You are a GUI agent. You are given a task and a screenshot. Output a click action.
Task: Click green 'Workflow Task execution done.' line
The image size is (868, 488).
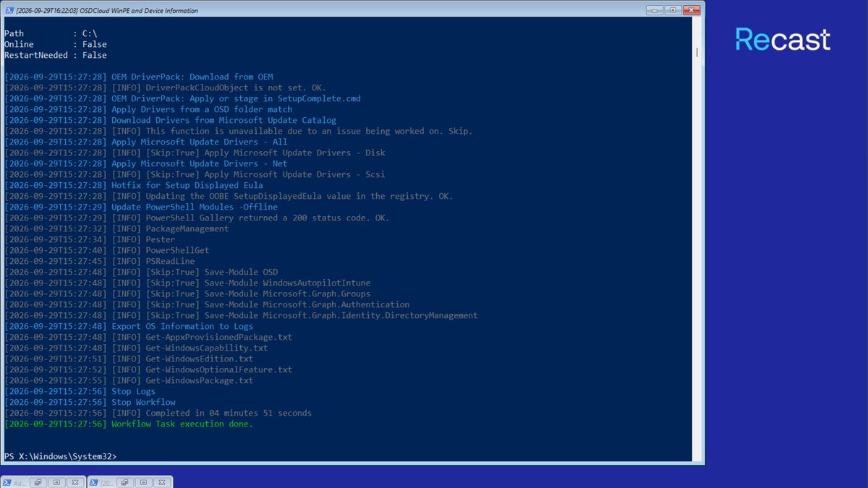tap(129, 424)
